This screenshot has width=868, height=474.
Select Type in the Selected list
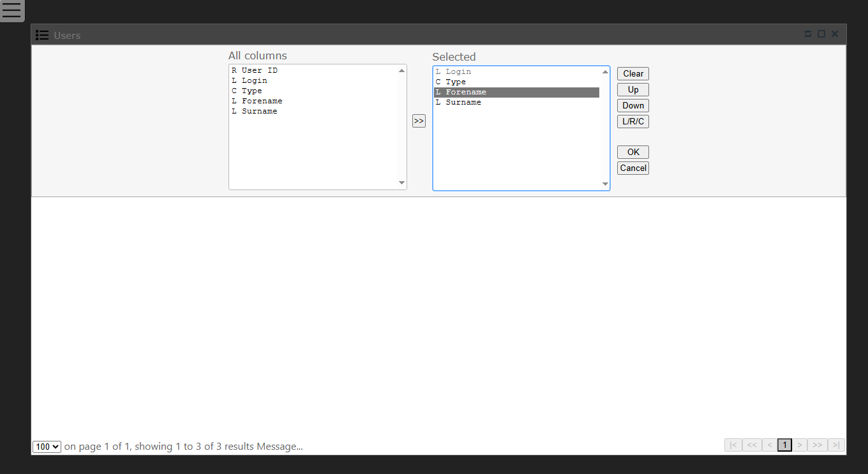(x=455, y=82)
